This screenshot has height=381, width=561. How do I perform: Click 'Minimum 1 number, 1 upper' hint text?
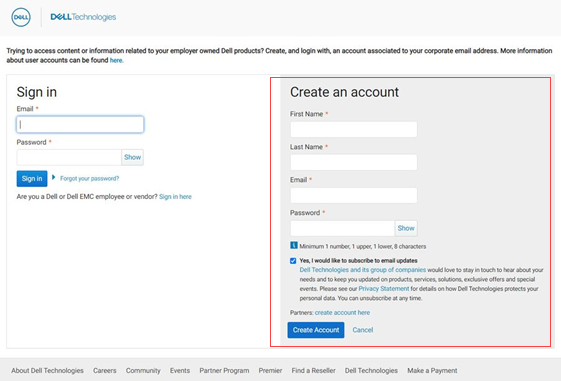pyautogui.click(x=363, y=246)
